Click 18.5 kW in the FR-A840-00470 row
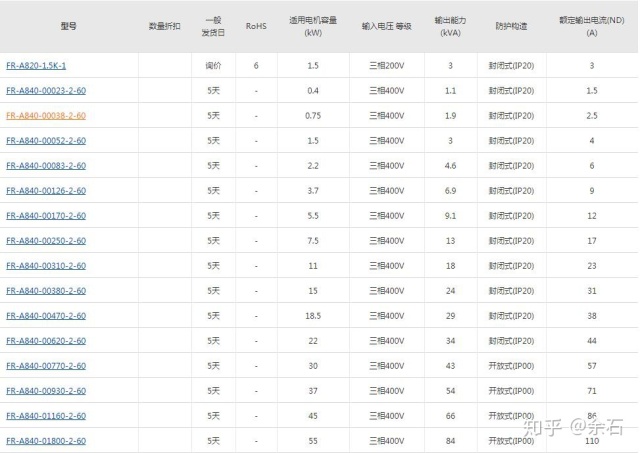The image size is (640, 453). (313, 316)
